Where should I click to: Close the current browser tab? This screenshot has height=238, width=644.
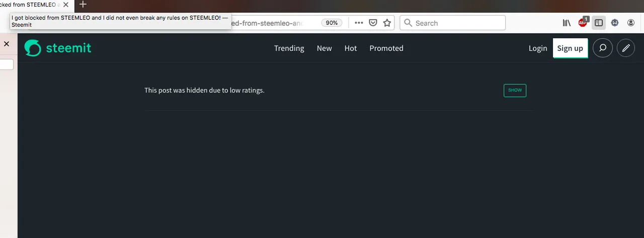click(66, 5)
